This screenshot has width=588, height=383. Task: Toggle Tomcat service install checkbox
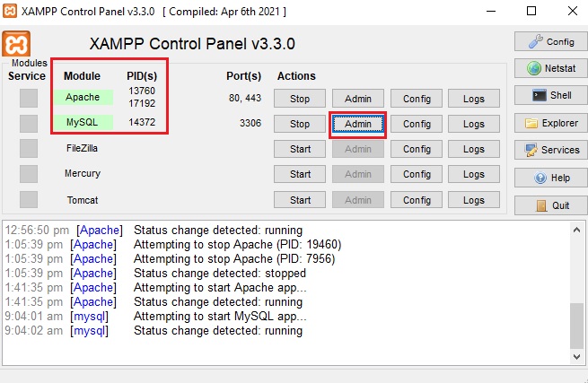tap(29, 199)
